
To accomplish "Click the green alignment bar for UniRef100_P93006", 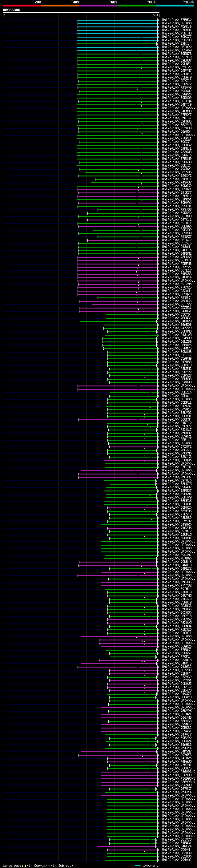I will 119,88.
